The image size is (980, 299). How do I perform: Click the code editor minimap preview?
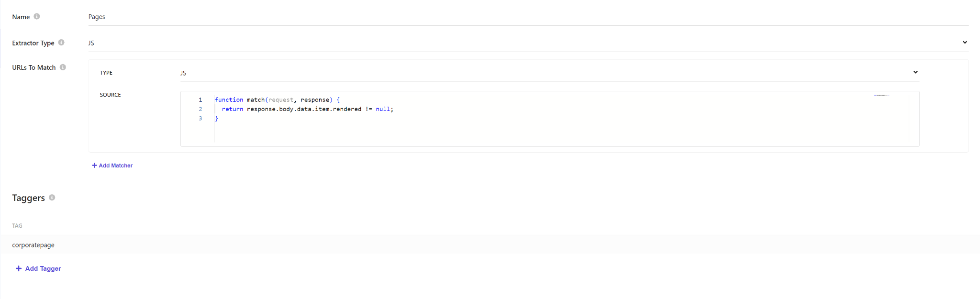[x=881, y=96]
